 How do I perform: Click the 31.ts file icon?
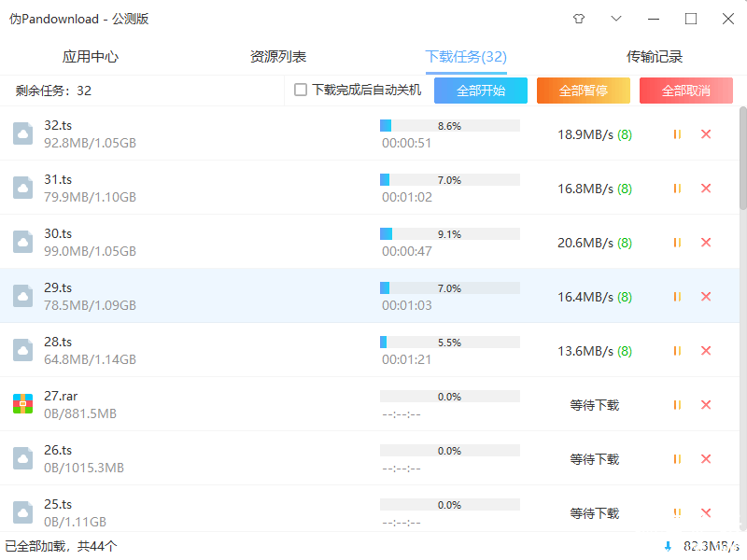tap(22, 188)
